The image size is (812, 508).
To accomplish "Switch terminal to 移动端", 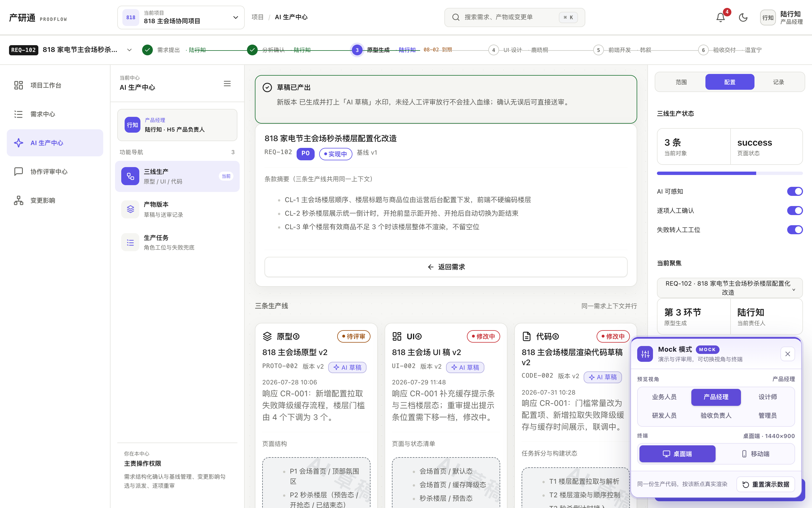I will click(755, 454).
